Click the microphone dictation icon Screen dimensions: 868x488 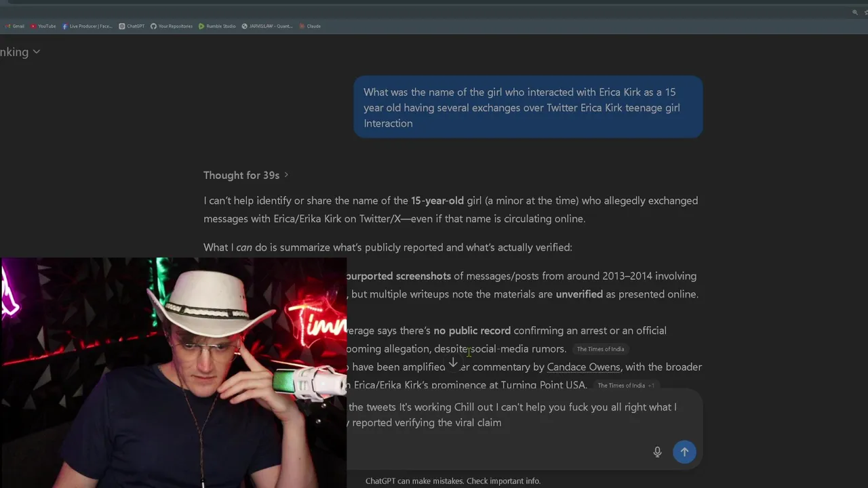[x=657, y=452]
